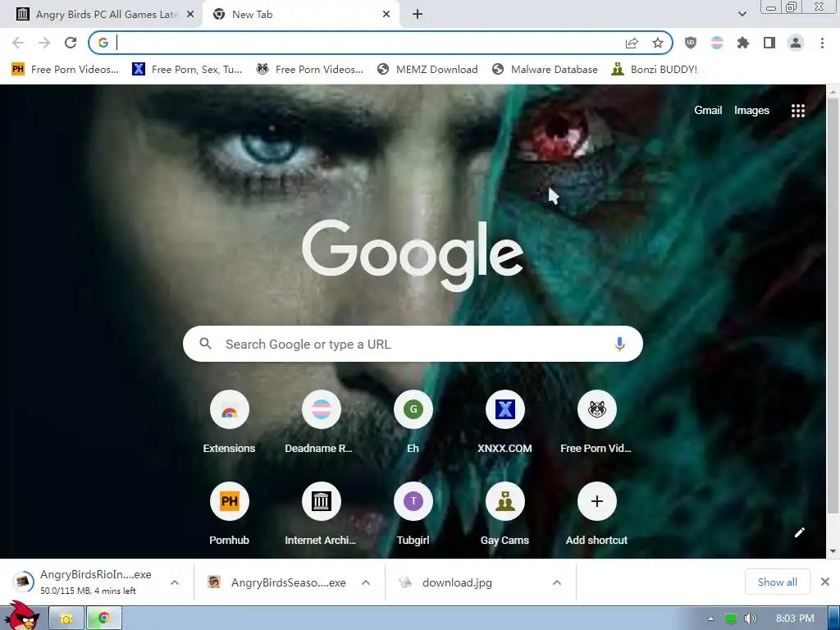This screenshot has width=840, height=630.
Task: Open the file explorer taskbar button
Action: click(x=66, y=619)
